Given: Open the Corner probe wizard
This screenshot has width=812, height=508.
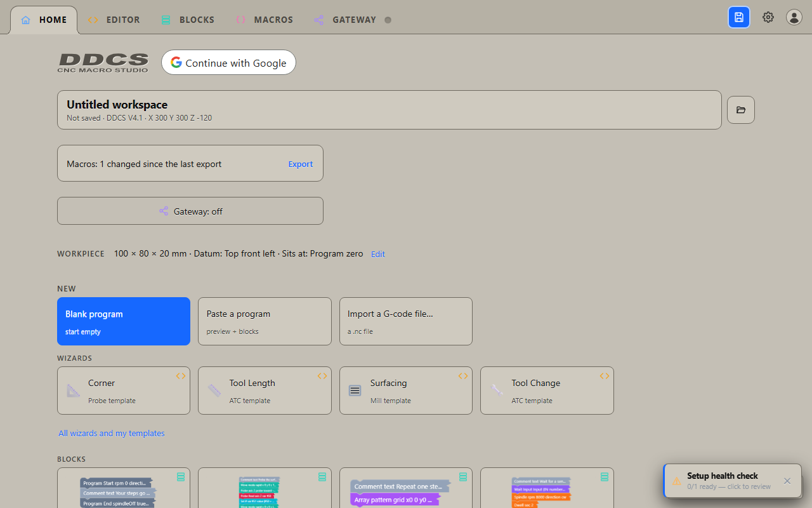Looking at the screenshot, I should pos(124,391).
